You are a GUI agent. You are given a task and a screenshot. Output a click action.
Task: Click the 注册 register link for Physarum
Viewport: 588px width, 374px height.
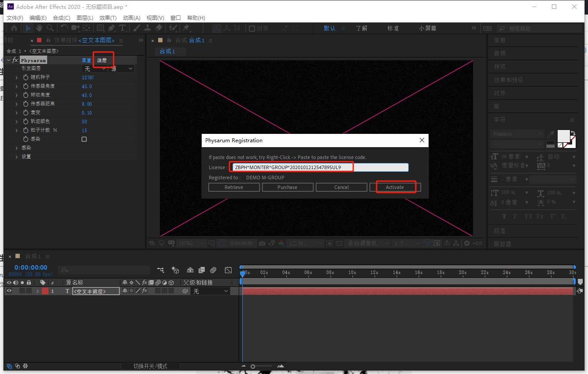(102, 60)
